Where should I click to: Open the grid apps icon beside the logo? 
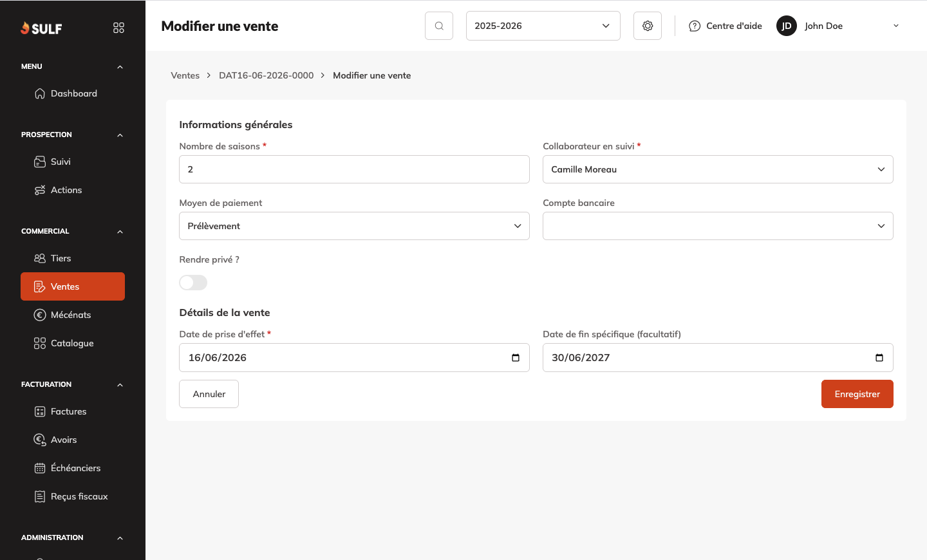(x=118, y=28)
